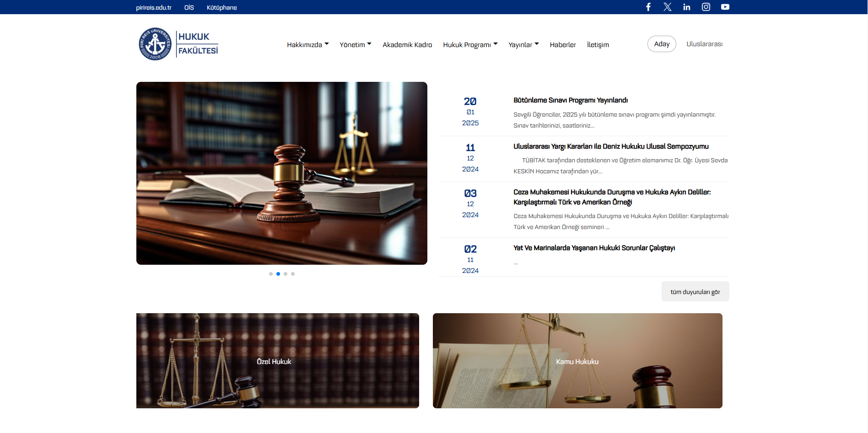Expand the Hakkımızda dropdown menu
The height and width of the screenshot is (433, 868).
(x=308, y=45)
